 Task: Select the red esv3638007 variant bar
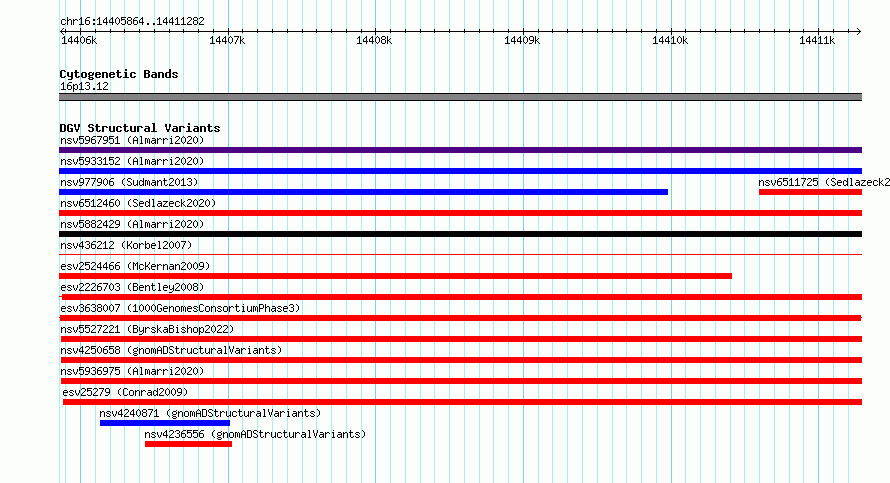point(460,318)
